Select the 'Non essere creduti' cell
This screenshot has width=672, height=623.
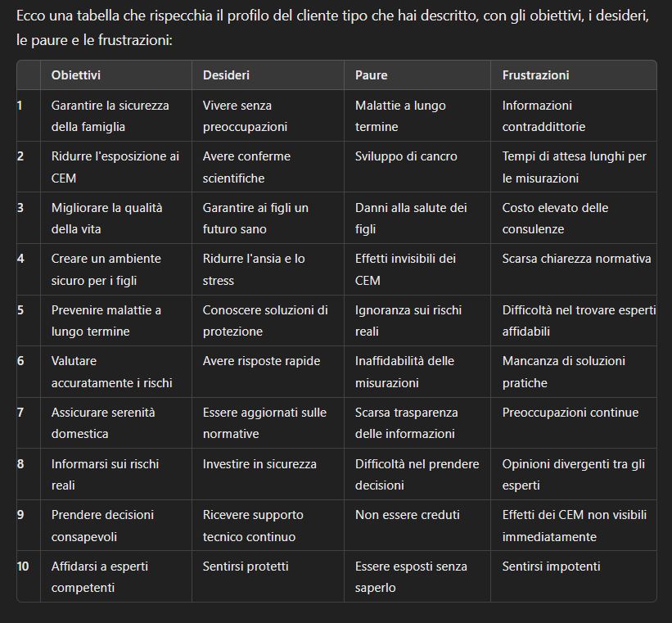point(407,515)
